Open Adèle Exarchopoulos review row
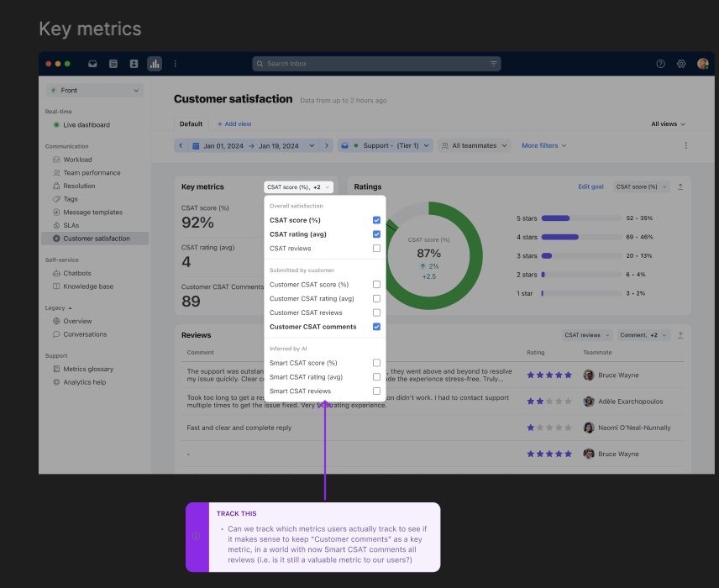This screenshot has height=588, width=719. point(433,402)
